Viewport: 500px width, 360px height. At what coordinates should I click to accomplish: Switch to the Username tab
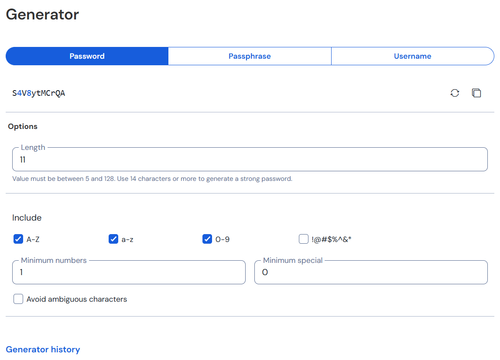coord(413,56)
